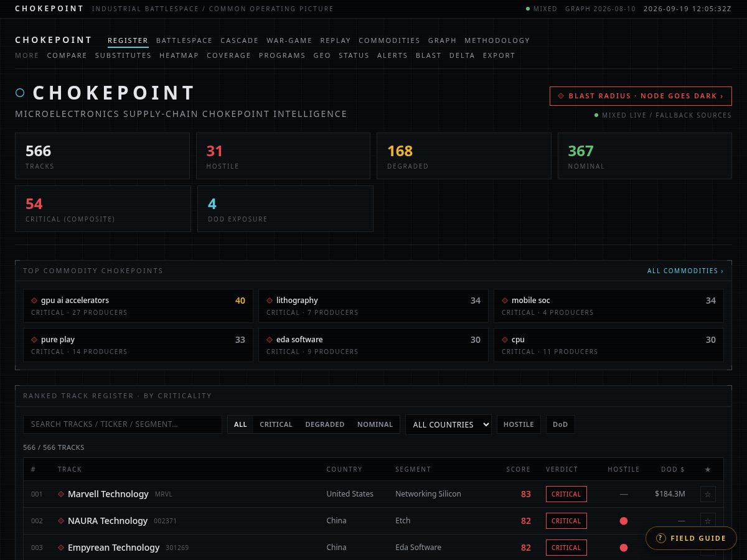Click the question mark Field Guide icon
The image size is (747, 560).
click(x=661, y=538)
